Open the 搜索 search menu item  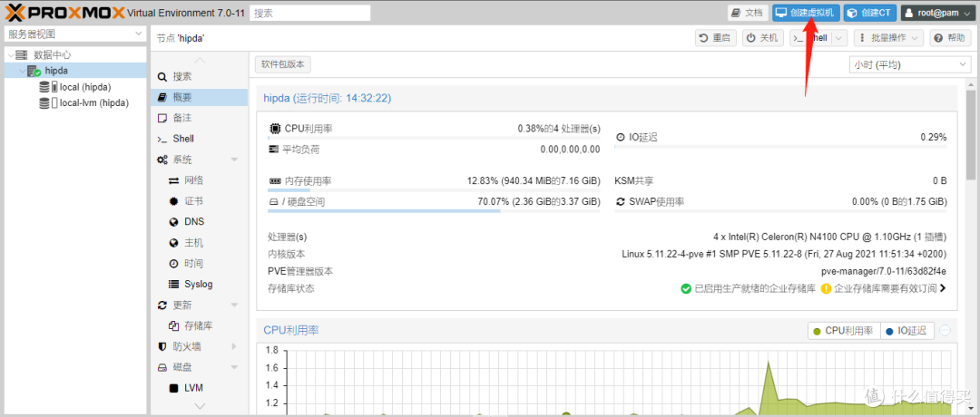181,77
